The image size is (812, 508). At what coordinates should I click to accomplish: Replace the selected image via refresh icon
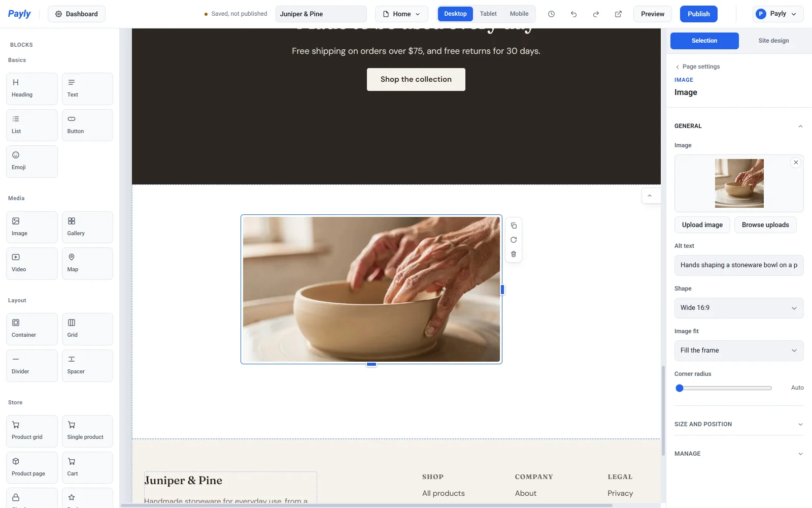pyautogui.click(x=514, y=240)
